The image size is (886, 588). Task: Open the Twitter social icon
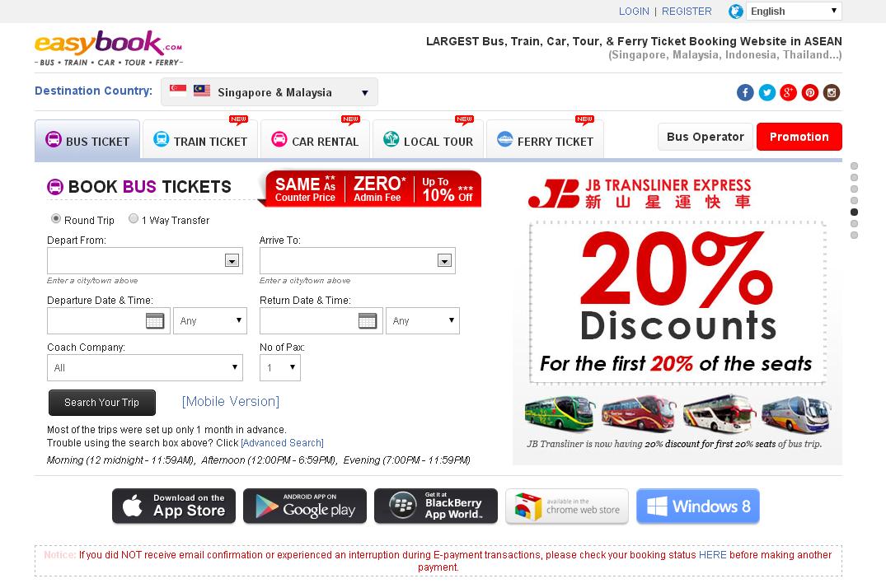766,92
